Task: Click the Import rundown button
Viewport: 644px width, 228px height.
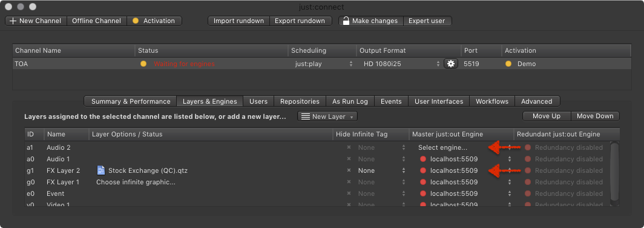Action: pos(238,21)
